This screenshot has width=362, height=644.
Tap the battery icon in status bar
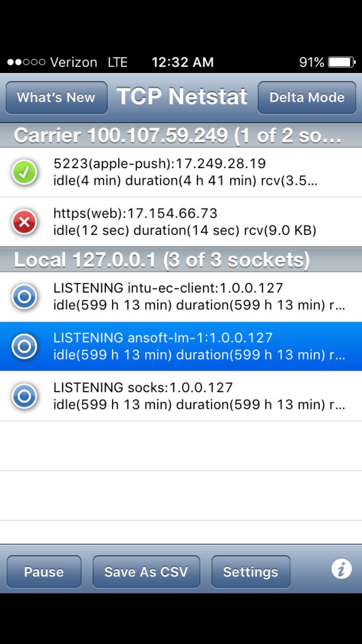point(342,62)
